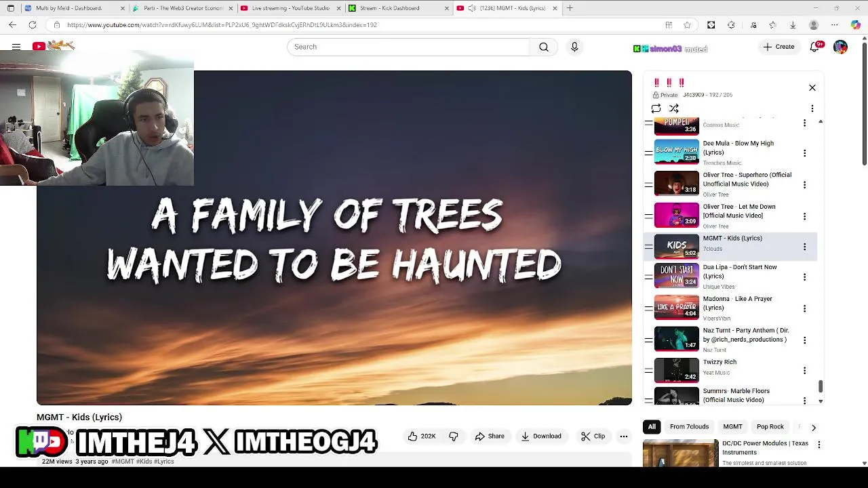Open the YouTube account avatar menu
Viewport: 868px width, 488px height.
tap(840, 47)
